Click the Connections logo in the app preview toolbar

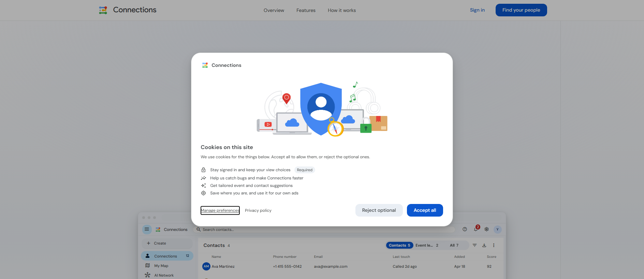(x=172, y=230)
